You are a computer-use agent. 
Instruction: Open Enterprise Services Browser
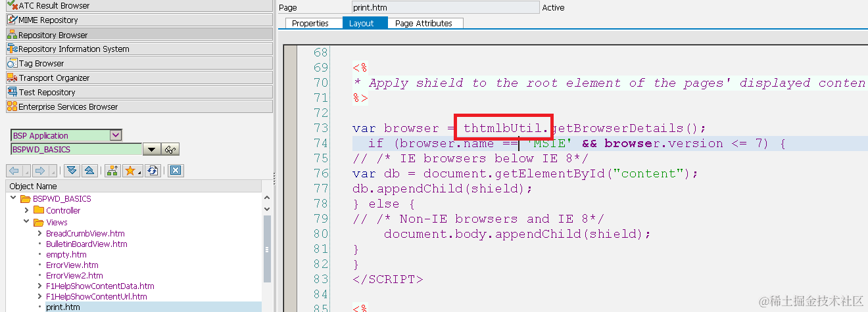(x=139, y=106)
